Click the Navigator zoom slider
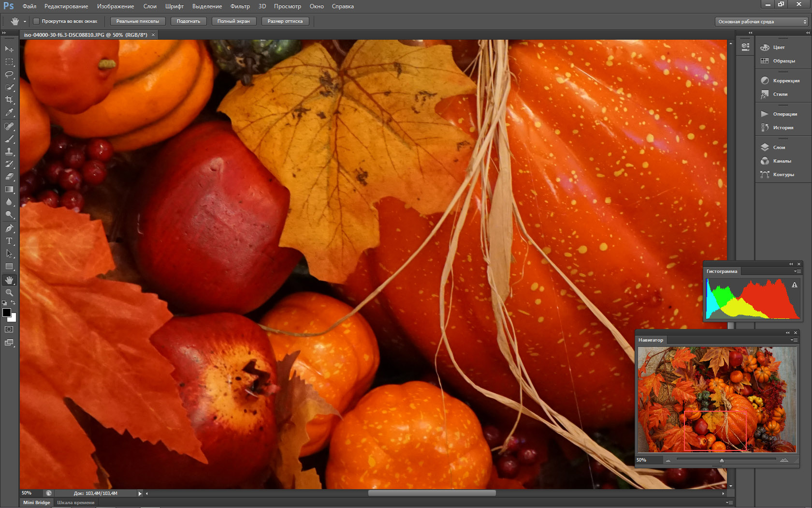Image resolution: width=812 pixels, height=508 pixels. pos(722,460)
